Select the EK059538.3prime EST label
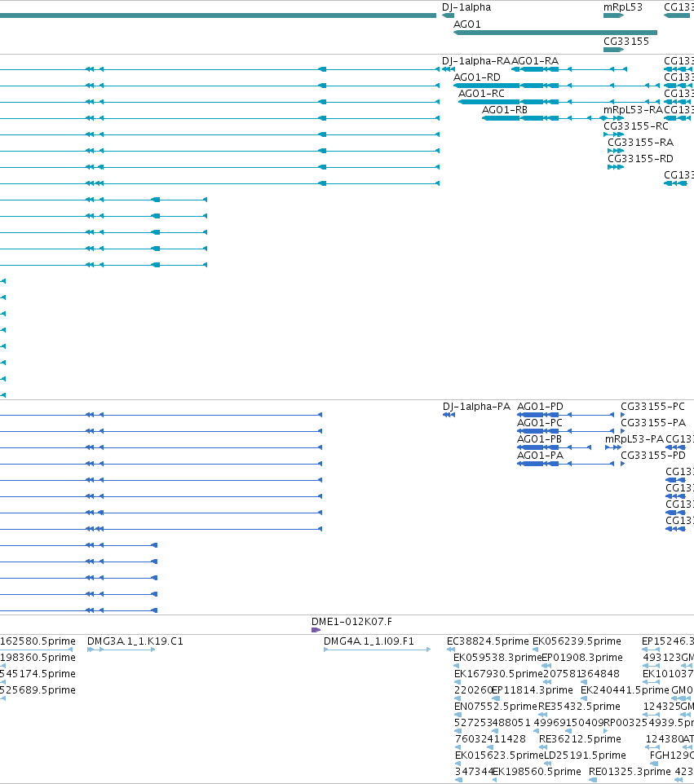 (x=497, y=657)
